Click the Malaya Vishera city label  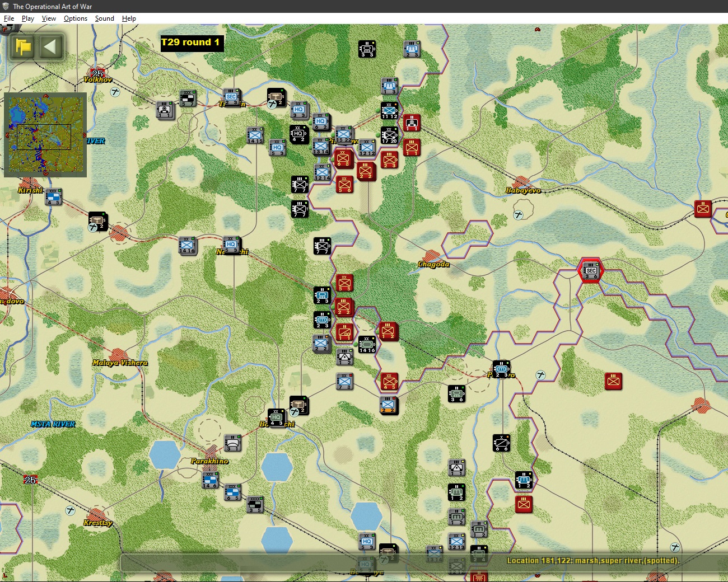pyautogui.click(x=120, y=363)
